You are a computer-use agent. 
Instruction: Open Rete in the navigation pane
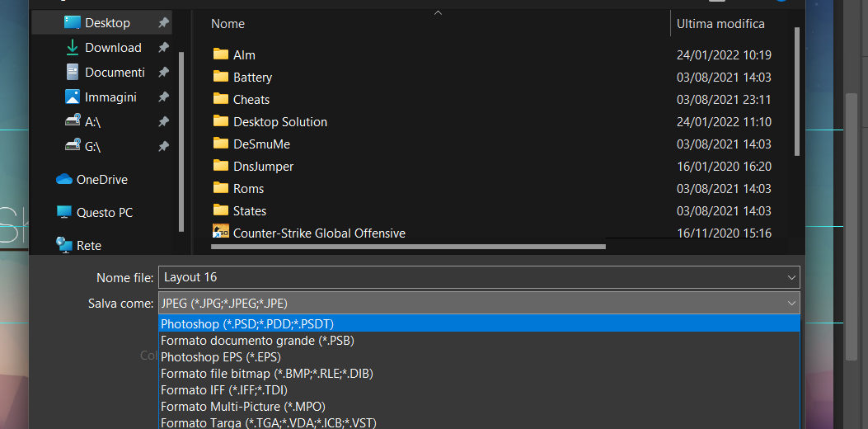point(88,246)
